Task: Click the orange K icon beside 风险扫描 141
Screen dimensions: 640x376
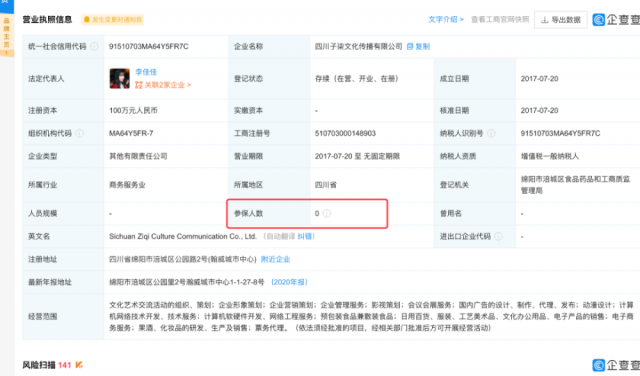Action: click(79, 365)
